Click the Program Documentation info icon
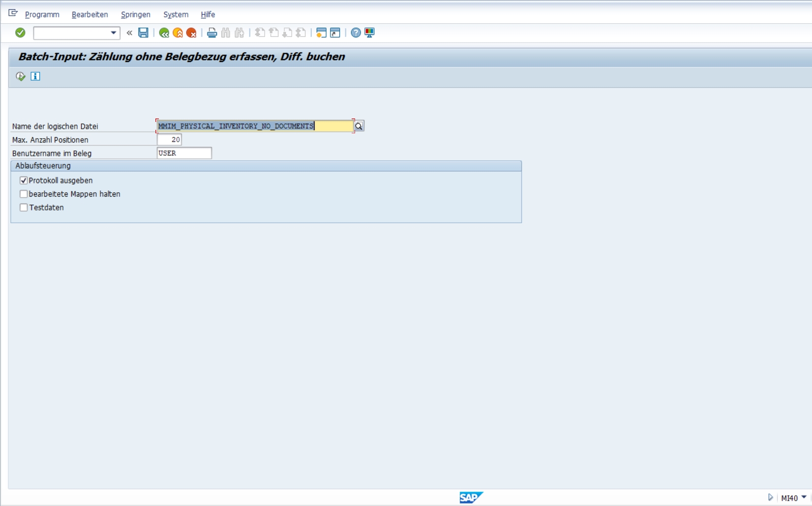Screen dimensions: 812x506 coord(35,76)
